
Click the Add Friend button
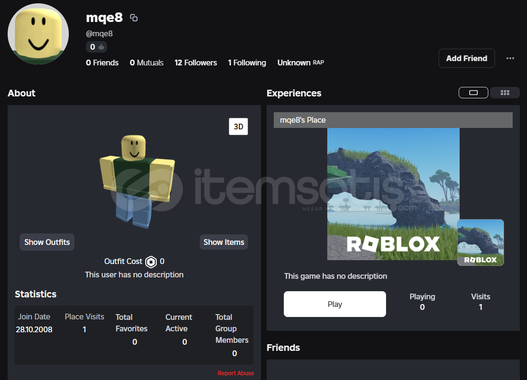click(x=467, y=58)
